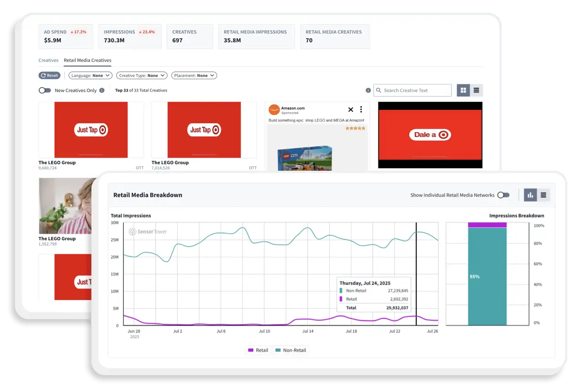Click the Impressions Breakdown chart title
This screenshot has height=392, width=587.
click(517, 216)
